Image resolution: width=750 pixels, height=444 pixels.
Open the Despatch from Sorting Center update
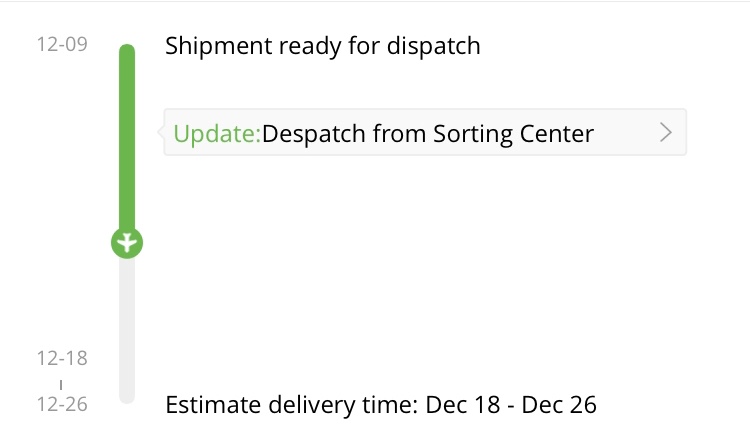pos(425,132)
